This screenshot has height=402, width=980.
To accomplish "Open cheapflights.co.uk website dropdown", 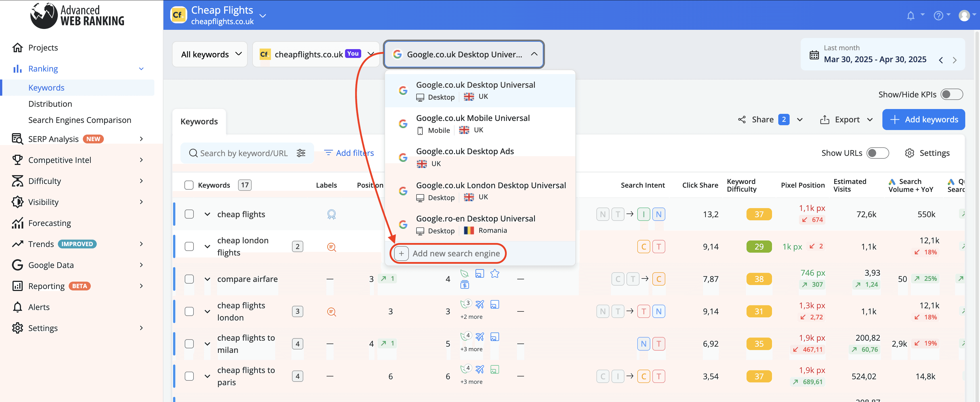I will 316,55.
